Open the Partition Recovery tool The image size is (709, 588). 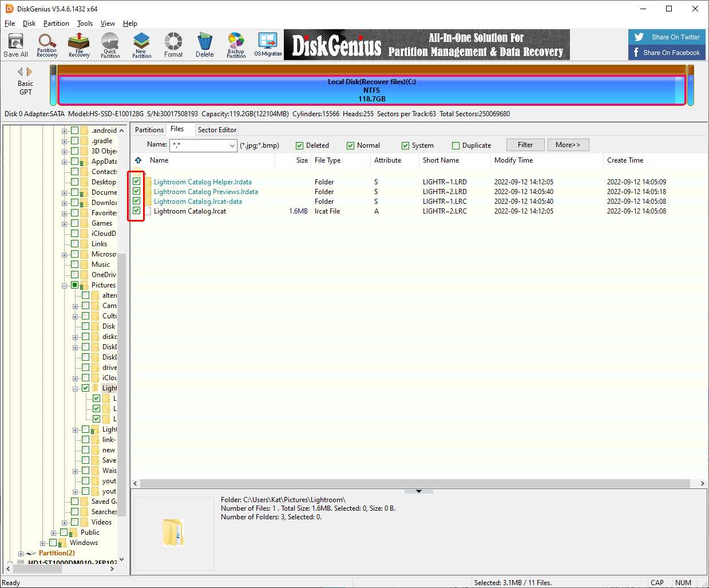[x=47, y=45]
